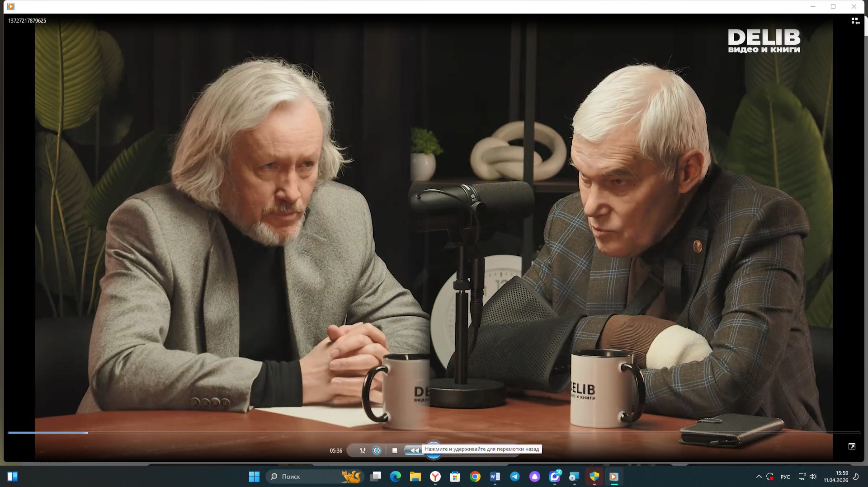Maximize the media player window
868x487 pixels.
[833, 6]
